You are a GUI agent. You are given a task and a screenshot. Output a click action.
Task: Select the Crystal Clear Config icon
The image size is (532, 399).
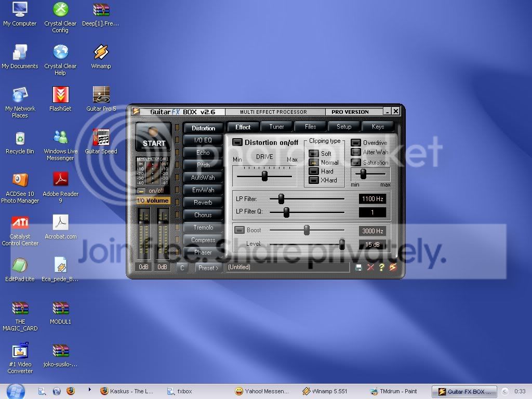pos(60,17)
